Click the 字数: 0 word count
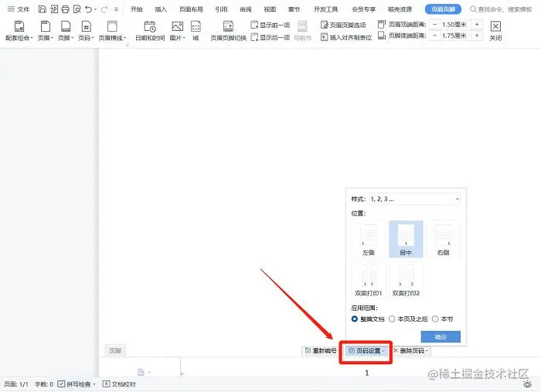The height and width of the screenshot is (392, 541). tap(44, 384)
